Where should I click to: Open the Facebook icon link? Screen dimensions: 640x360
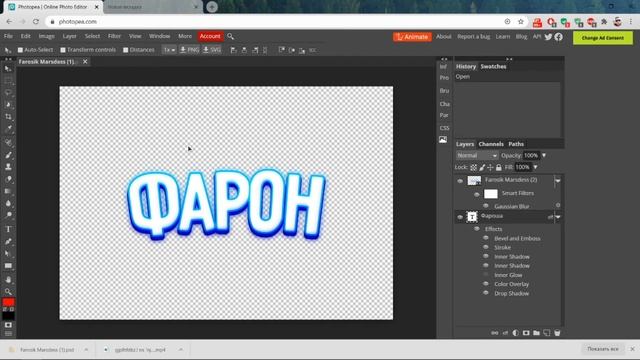point(558,37)
